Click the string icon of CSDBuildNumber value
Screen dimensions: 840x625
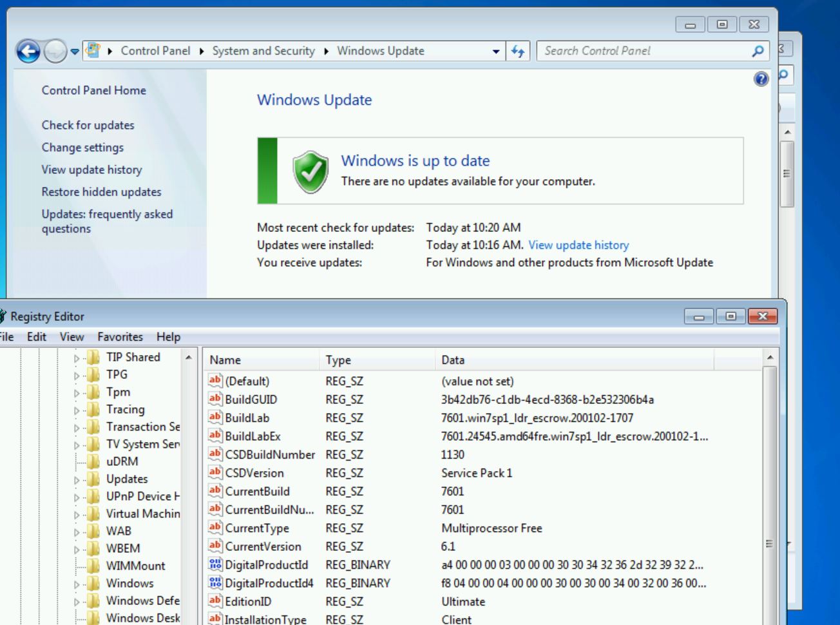point(215,454)
